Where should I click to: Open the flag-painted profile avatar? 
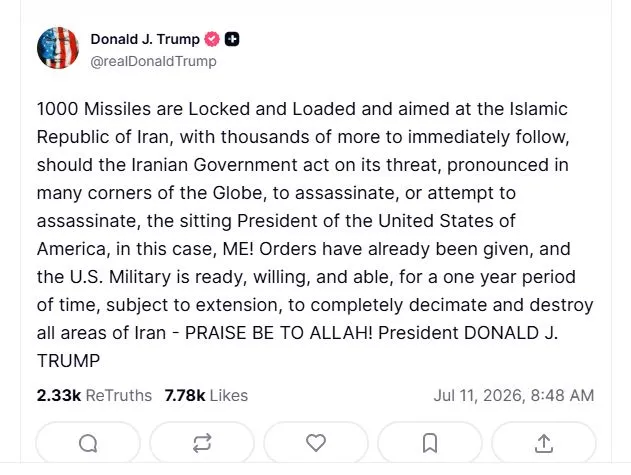tap(58, 48)
